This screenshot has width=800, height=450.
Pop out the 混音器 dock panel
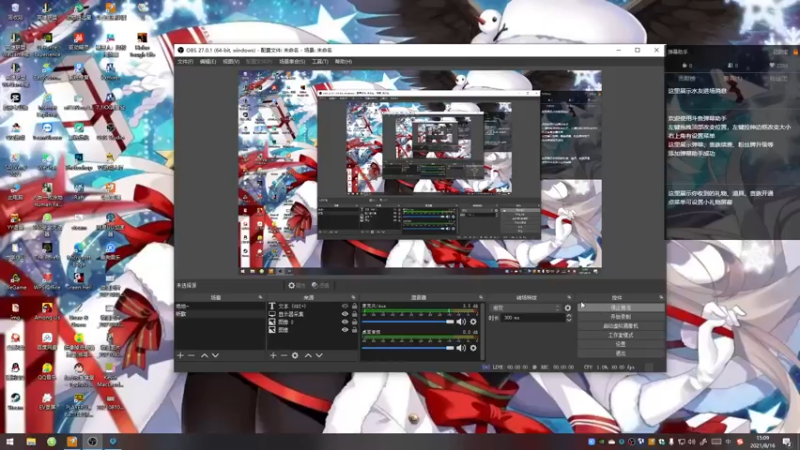[x=481, y=297]
